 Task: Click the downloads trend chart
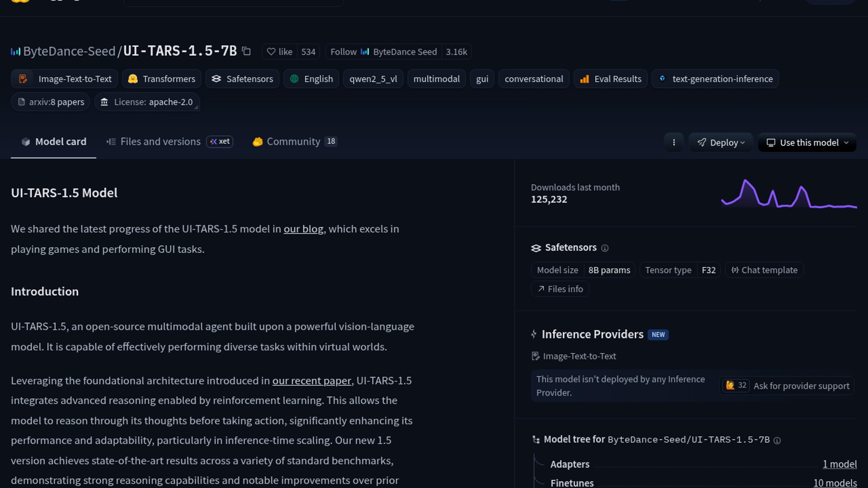[x=788, y=194]
